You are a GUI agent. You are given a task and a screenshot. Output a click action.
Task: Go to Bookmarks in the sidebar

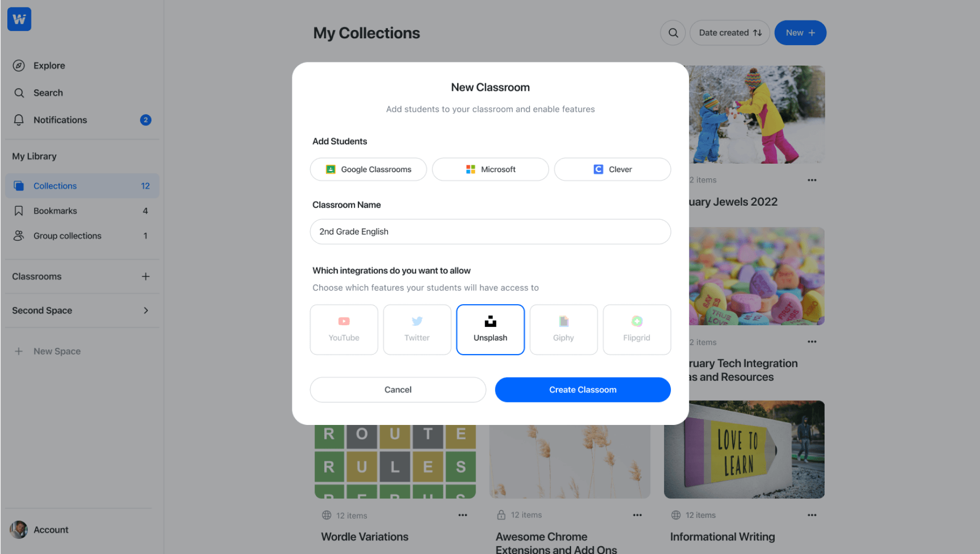point(55,211)
